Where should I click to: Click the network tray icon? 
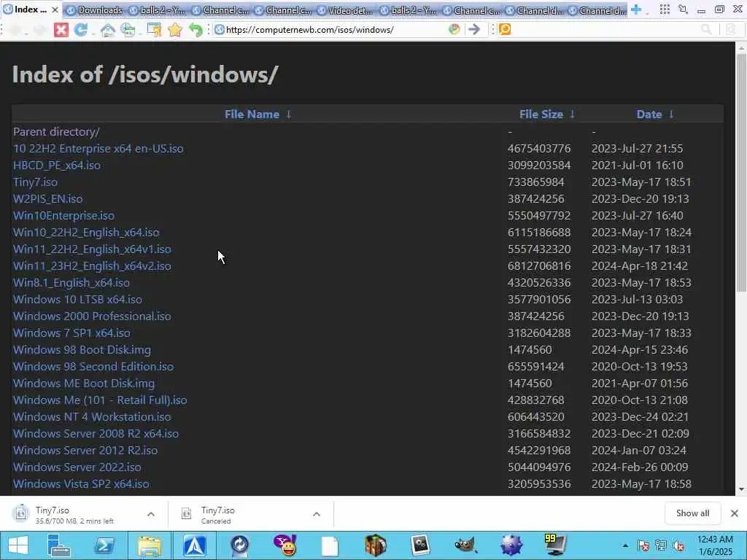point(661,545)
